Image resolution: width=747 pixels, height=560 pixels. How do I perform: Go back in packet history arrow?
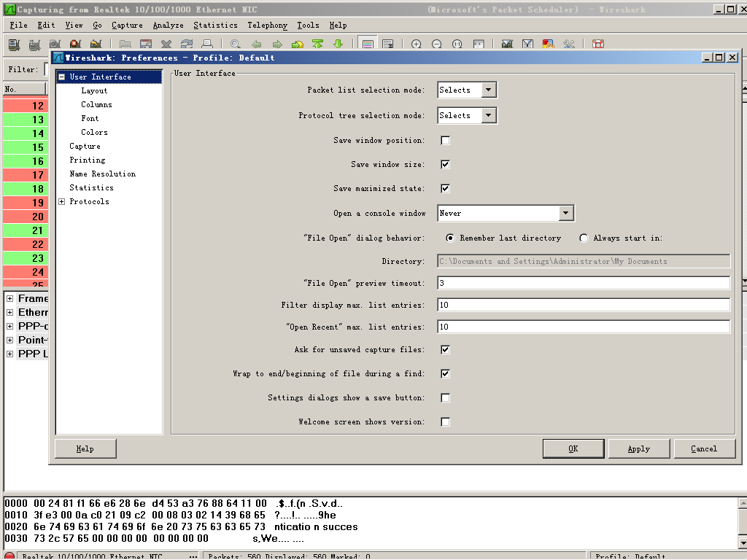coord(256,44)
